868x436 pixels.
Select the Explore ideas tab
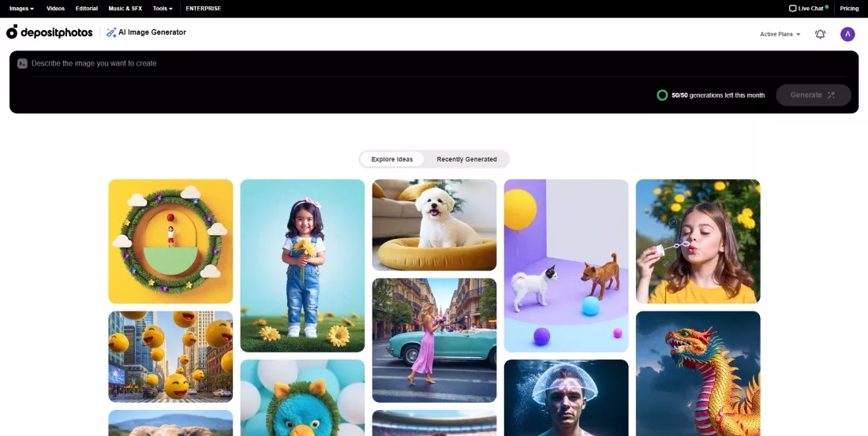[x=392, y=159]
